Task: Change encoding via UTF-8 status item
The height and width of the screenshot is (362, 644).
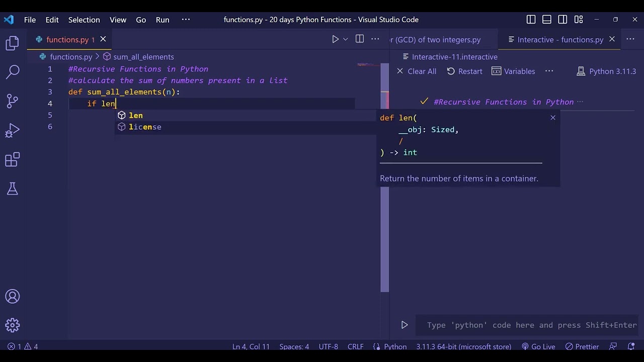Action: coord(329,346)
